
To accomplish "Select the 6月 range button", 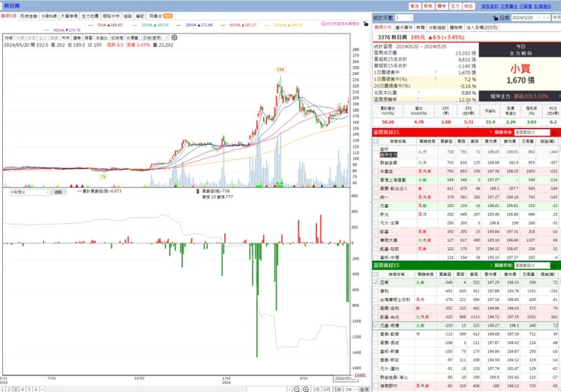I will [x=327, y=389].
